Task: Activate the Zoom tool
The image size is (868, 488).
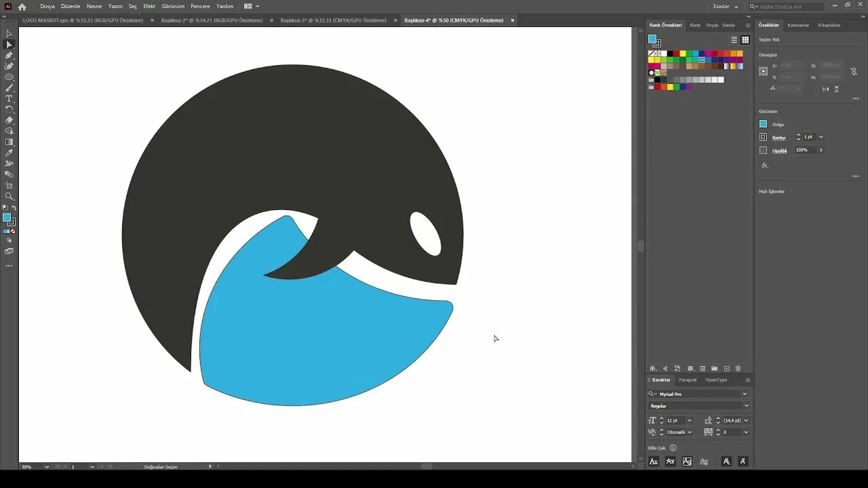Action: click(9, 196)
